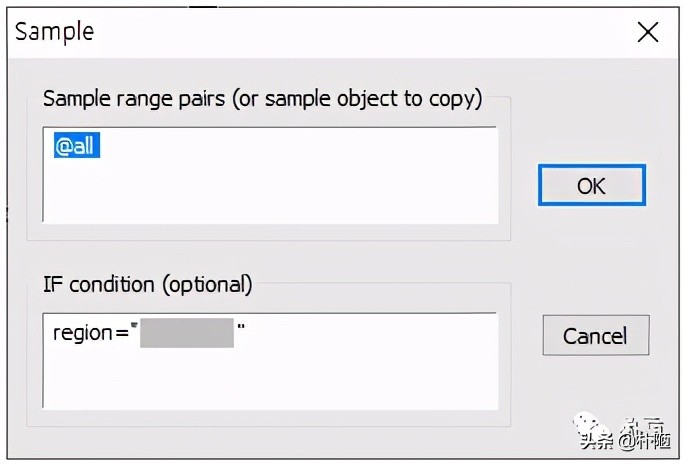Click empty title bar area beside Sample

point(350,32)
